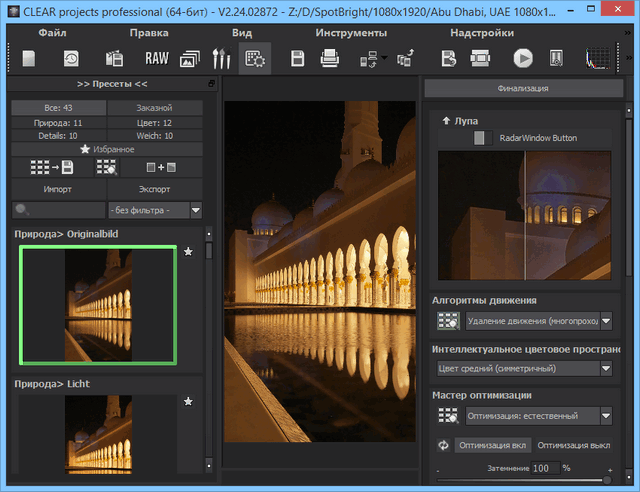
Task: Click the print icon in the toolbar
Action: coord(329,59)
